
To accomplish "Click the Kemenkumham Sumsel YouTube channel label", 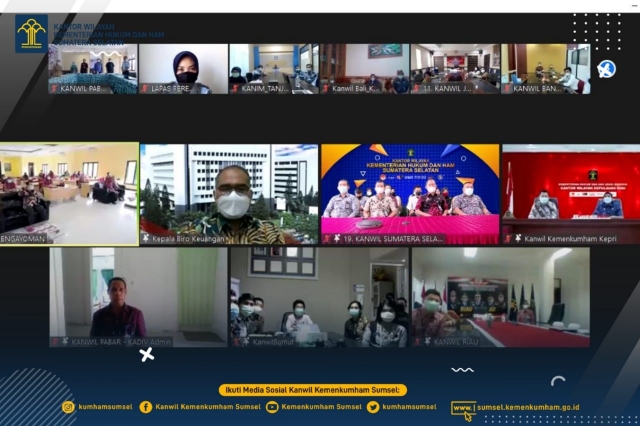I will [x=321, y=407].
